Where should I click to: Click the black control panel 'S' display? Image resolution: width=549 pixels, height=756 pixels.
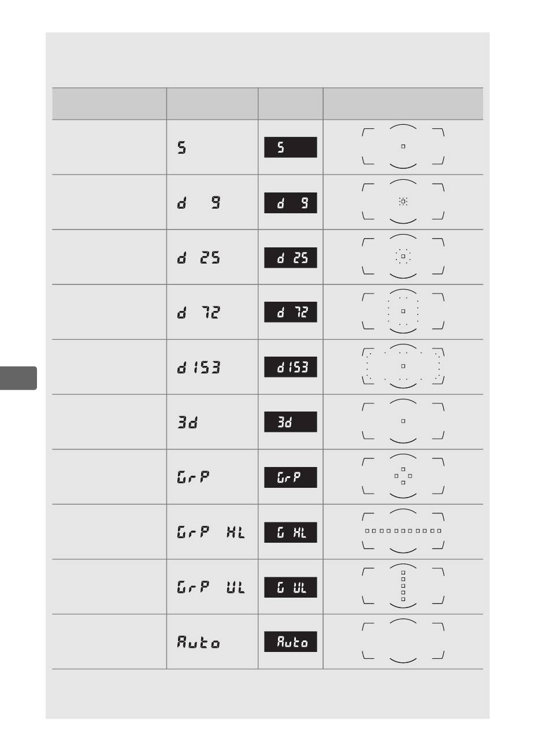[291, 147]
